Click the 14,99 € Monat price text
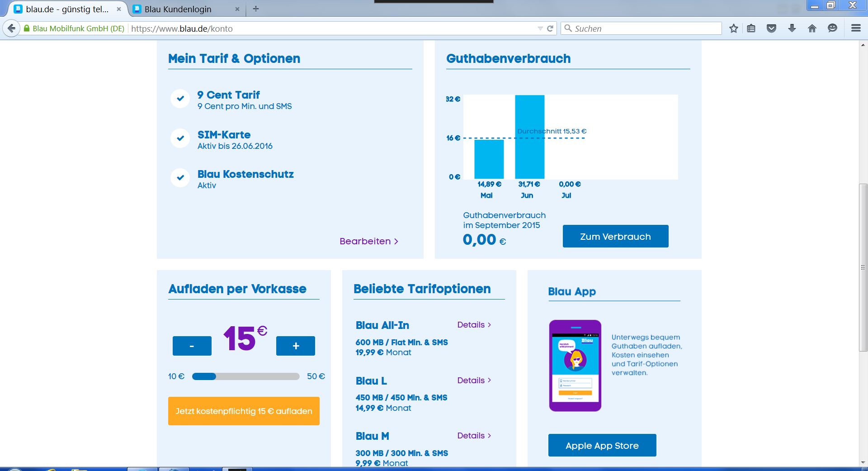Screen dimensions: 868x471 pos(383,408)
